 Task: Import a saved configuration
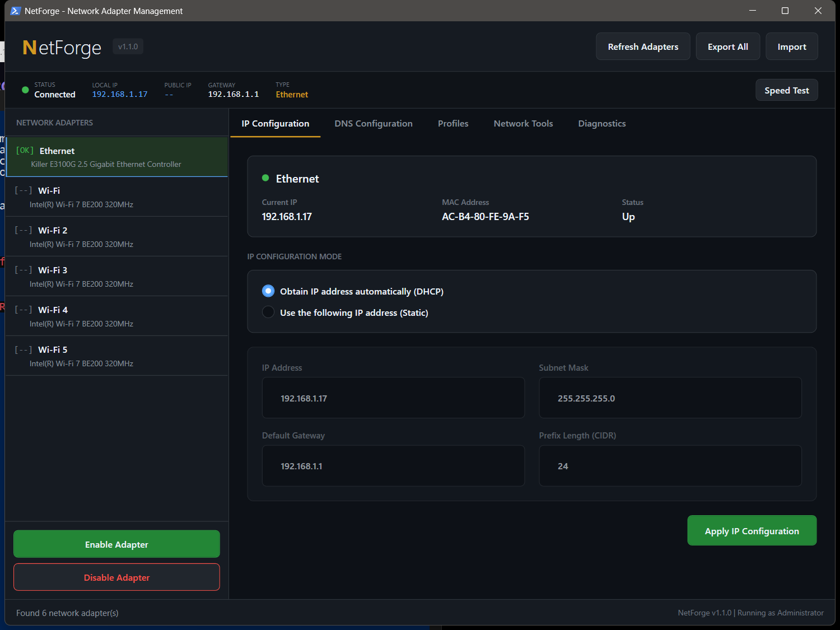click(791, 46)
